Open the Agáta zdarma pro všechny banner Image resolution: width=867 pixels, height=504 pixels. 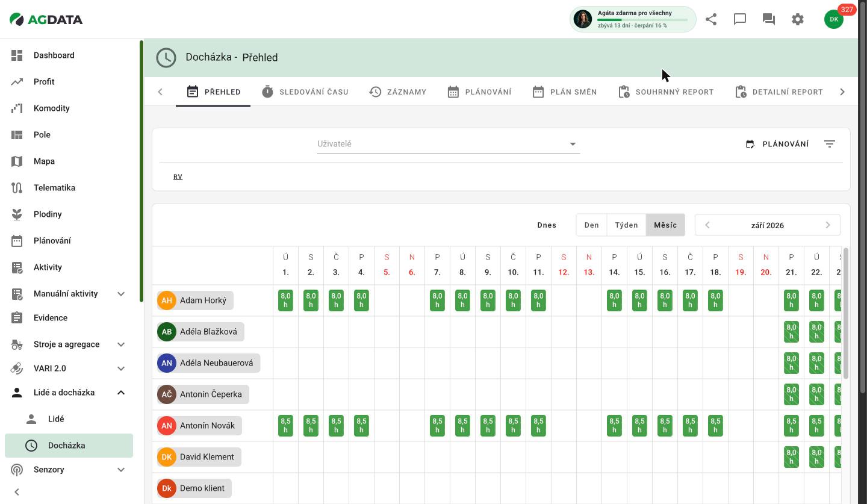(x=633, y=19)
